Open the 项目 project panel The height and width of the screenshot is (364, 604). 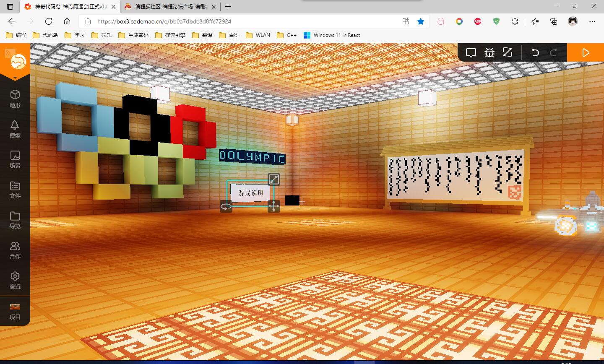click(x=15, y=311)
